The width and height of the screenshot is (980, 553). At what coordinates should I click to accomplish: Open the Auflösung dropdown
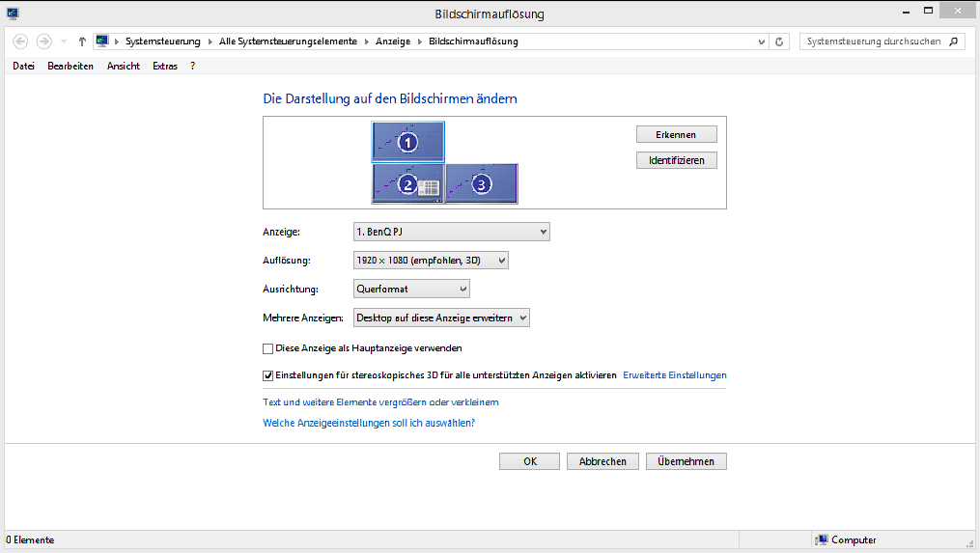click(431, 260)
